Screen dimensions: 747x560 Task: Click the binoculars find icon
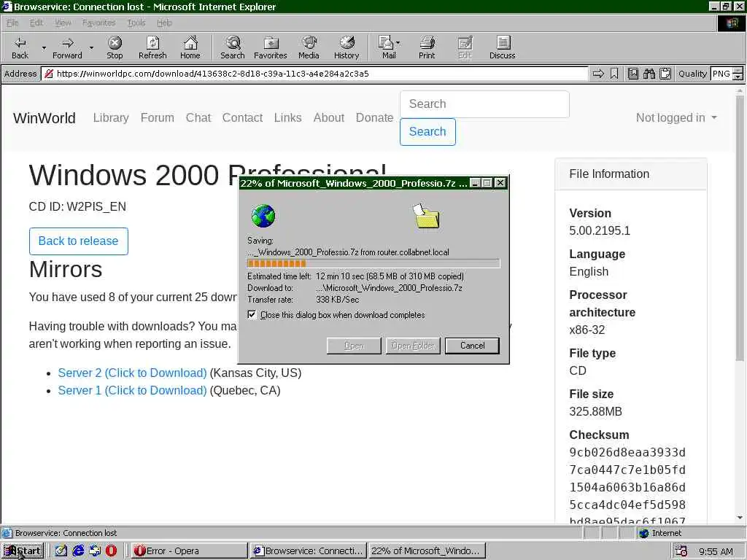649,74
